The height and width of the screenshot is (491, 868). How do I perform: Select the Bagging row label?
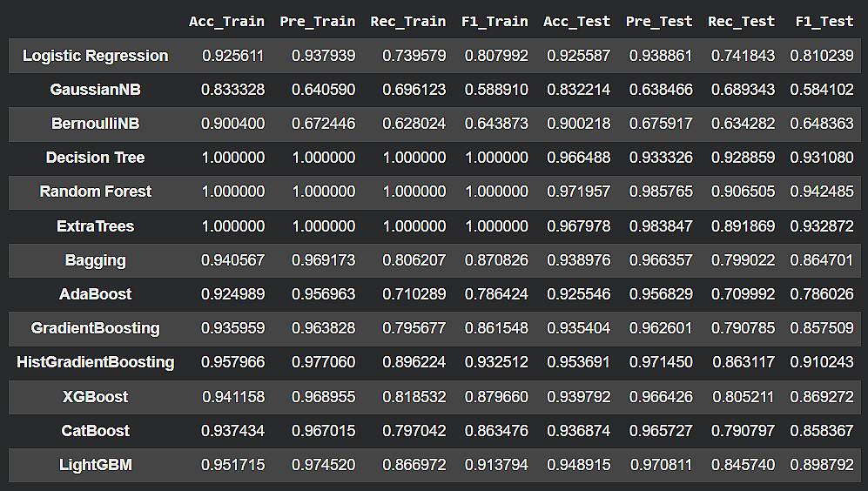pos(95,260)
